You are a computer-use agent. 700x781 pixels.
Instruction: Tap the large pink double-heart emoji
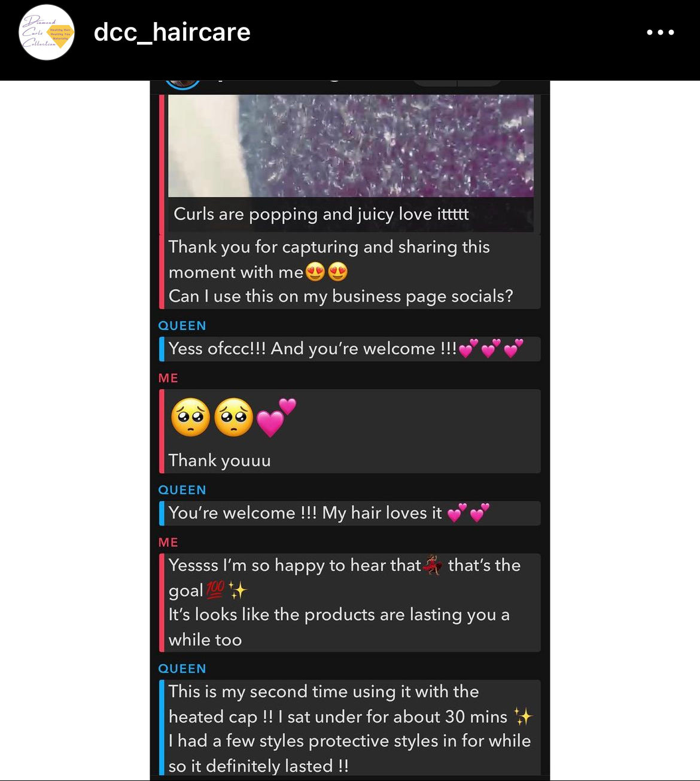pyautogui.click(x=276, y=417)
